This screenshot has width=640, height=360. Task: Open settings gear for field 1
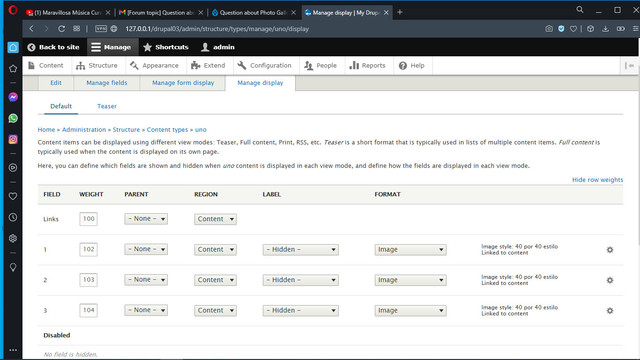point(610,250)
